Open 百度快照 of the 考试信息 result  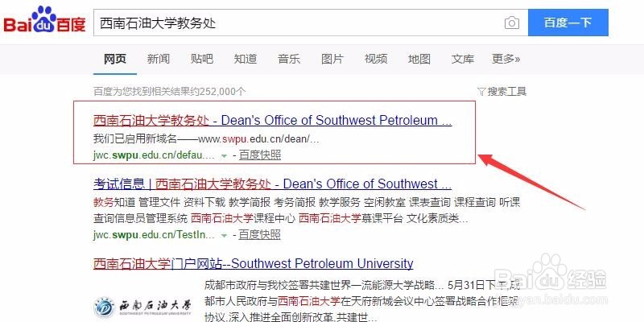coord(259,235)
